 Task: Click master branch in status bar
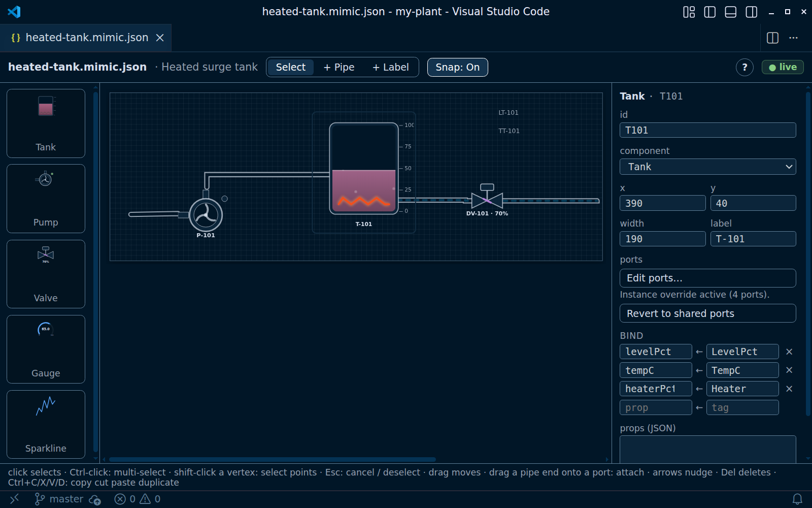[59, 499]
